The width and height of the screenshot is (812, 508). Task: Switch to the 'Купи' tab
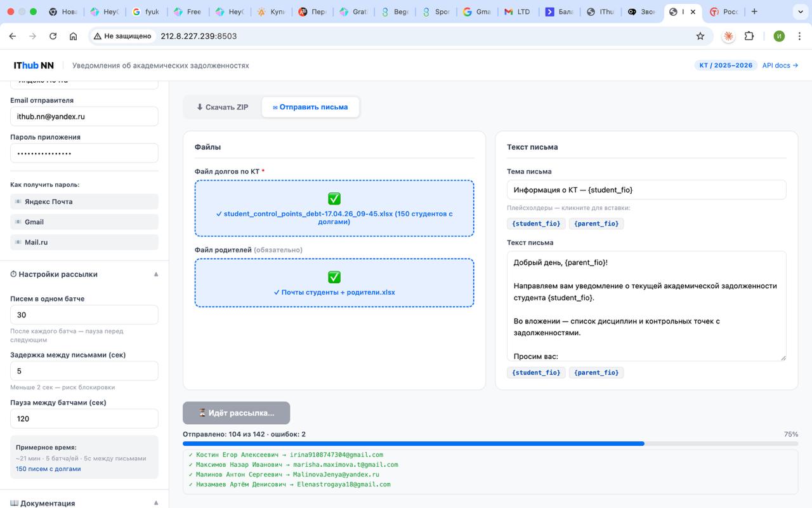pos(270,11)
